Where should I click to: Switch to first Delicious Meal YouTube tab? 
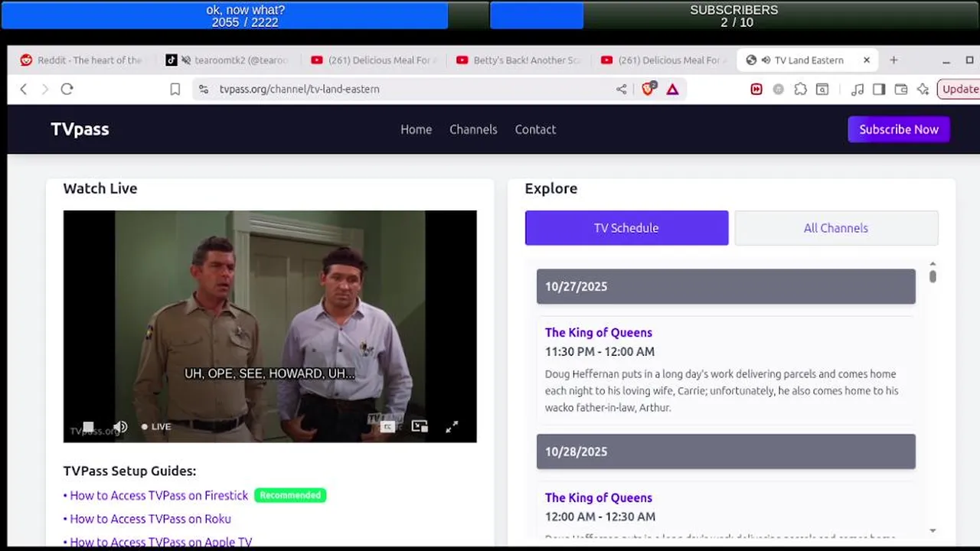(x=373, y=60)
